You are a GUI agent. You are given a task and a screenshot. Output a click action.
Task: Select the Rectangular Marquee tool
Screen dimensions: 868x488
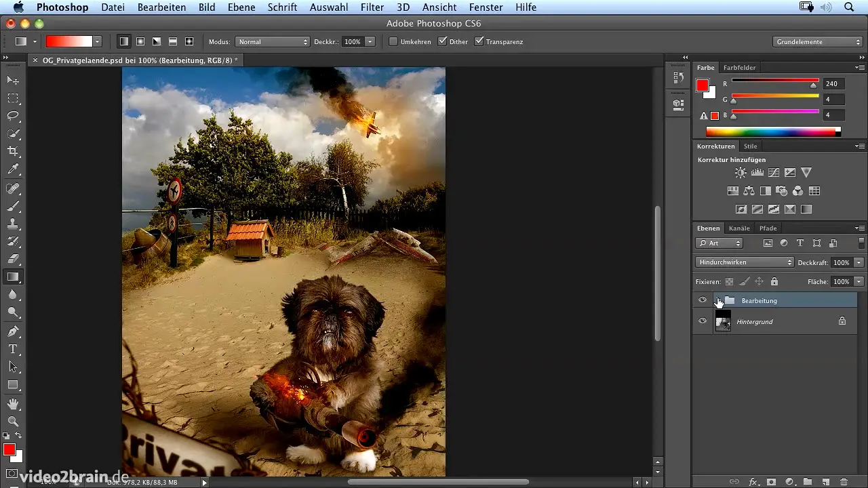point(13,98)
